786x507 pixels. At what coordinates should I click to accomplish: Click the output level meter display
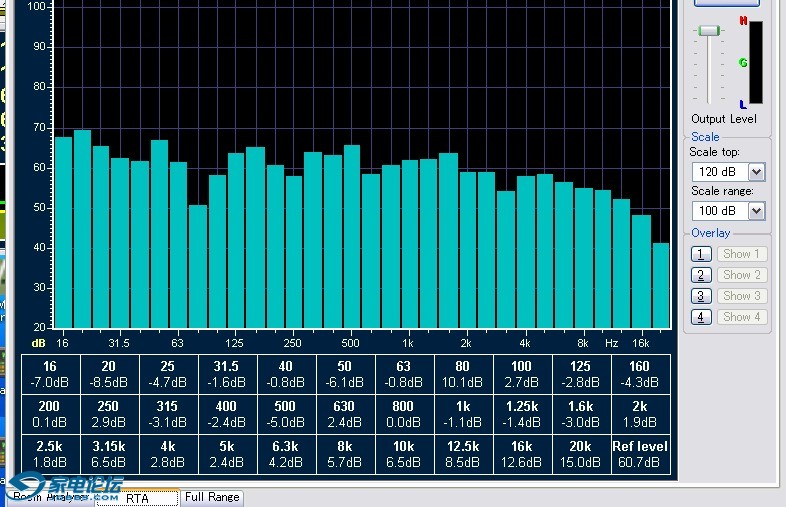pyautogui.click(x=755, y=62)
